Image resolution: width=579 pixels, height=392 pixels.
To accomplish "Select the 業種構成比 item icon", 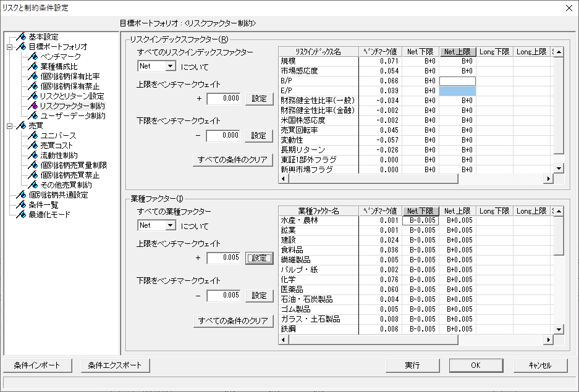I will click(x=34, y=67).
